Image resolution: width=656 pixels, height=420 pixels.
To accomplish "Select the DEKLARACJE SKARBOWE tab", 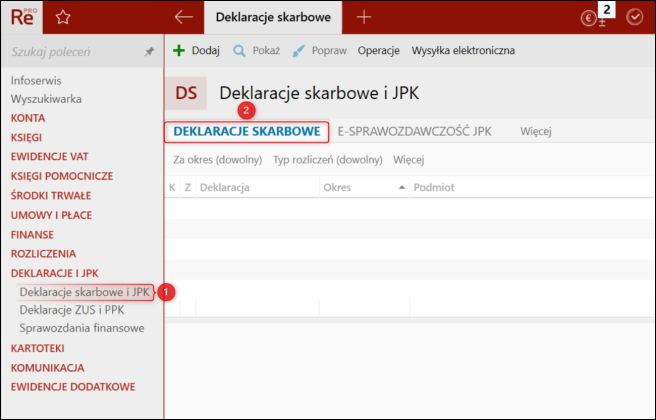I will tap(247, 131).
